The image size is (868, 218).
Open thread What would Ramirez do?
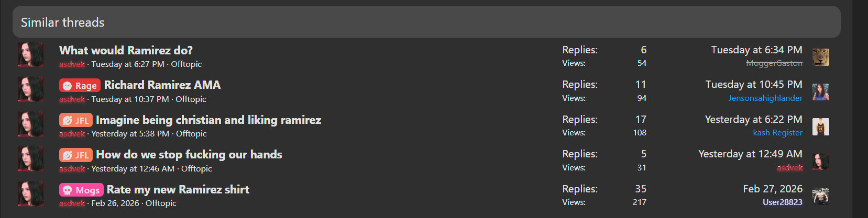click(x=126, y=50)
